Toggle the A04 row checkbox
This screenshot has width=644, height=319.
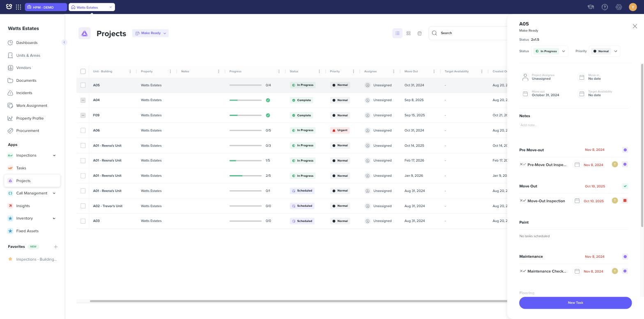[83, 100]
